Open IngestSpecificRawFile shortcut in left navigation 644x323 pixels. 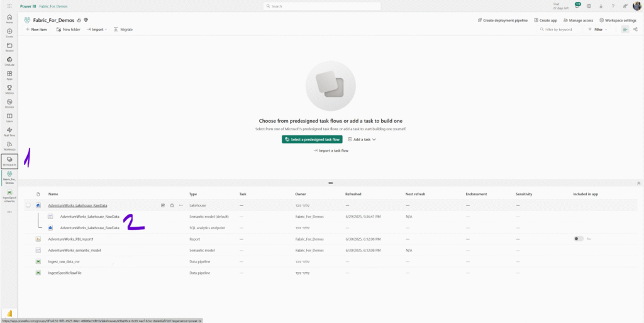pos(9,195)
